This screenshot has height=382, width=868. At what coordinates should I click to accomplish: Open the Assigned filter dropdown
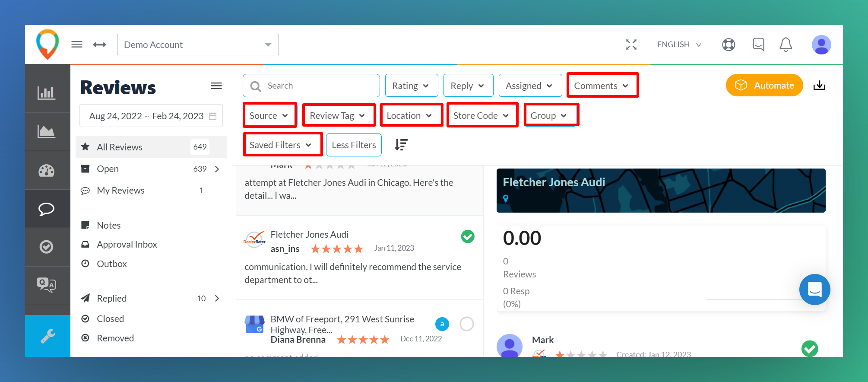530,86
